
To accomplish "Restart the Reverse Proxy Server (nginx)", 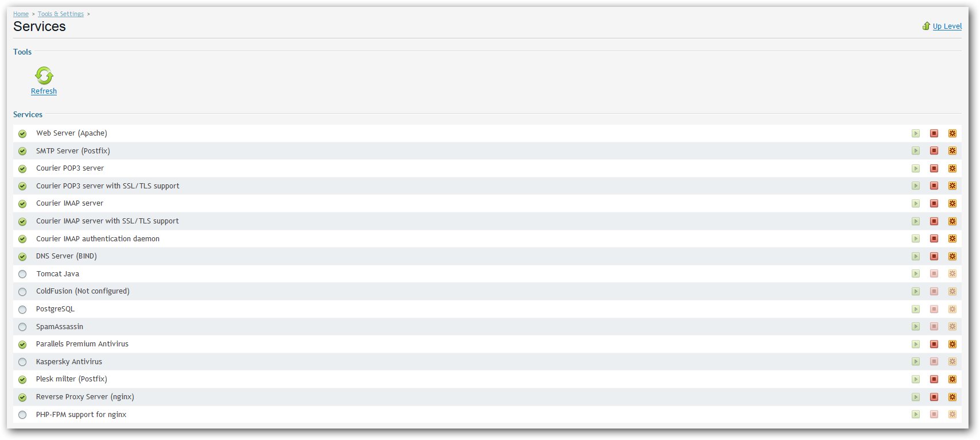I will click(x=952, y=397).
